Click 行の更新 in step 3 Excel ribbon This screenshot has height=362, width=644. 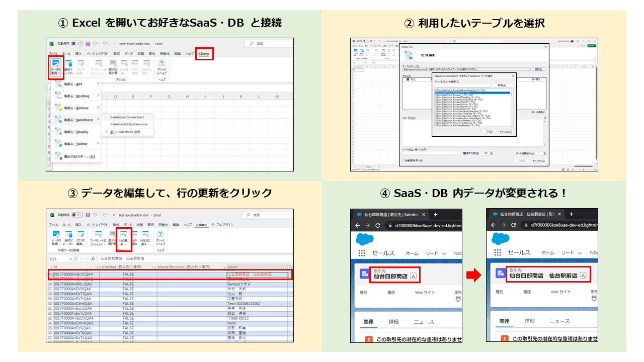(x=123, y=238)
